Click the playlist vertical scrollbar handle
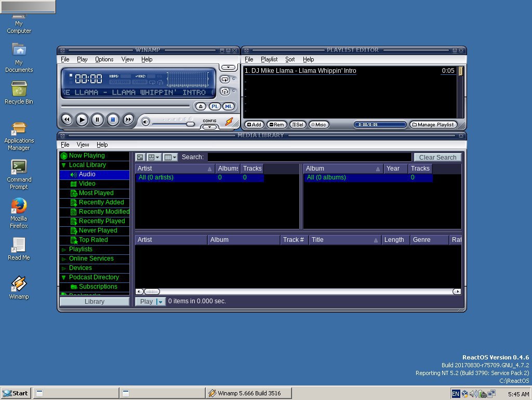Screen dimensions: 532x400 click(x=460, y=71)
